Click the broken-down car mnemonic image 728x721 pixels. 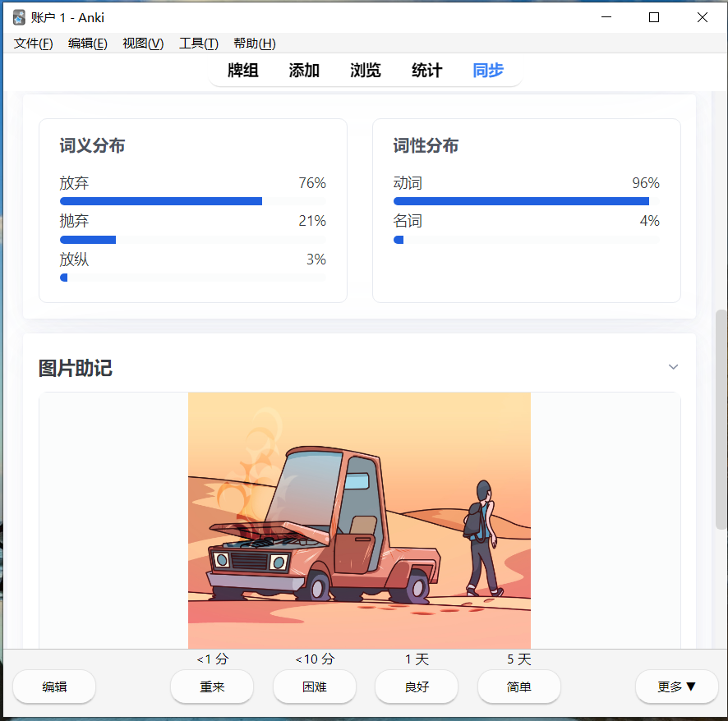tap(359, 520)
